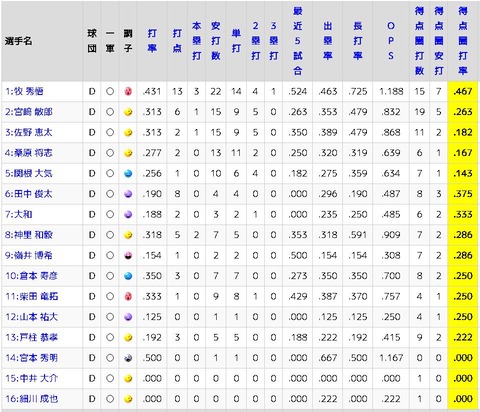This screenshot has height=412, width=480.
Task: Sort by the 出塁率 column header
Action: (x=327, y=41)
